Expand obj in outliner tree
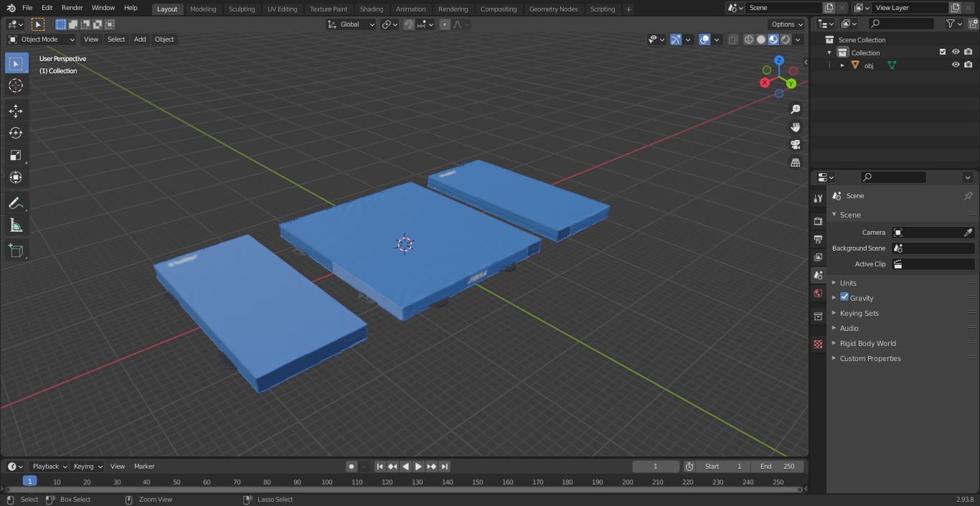Viewport: 980px width, 506px height. click(x=842, y=65)
